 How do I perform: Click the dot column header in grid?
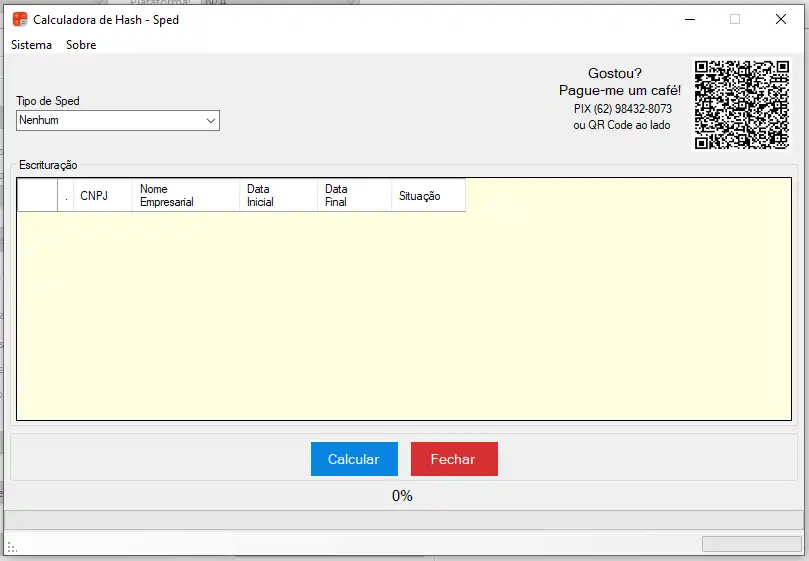[66, 196]
